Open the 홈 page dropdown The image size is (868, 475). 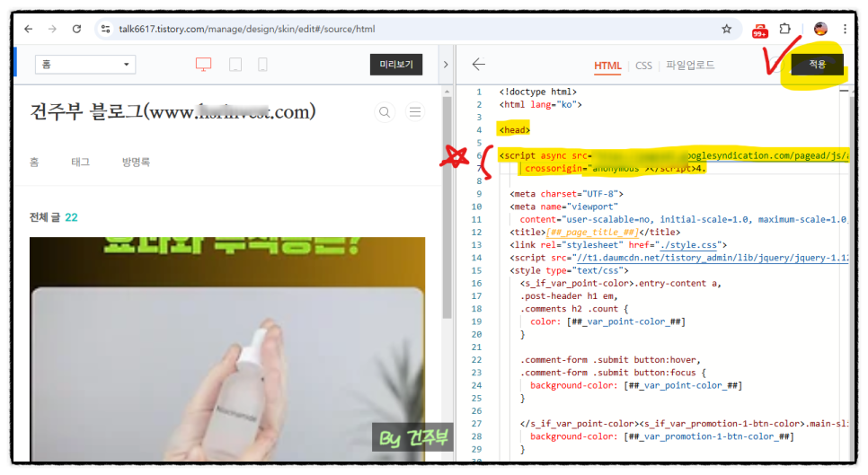[x=85, y=65]
